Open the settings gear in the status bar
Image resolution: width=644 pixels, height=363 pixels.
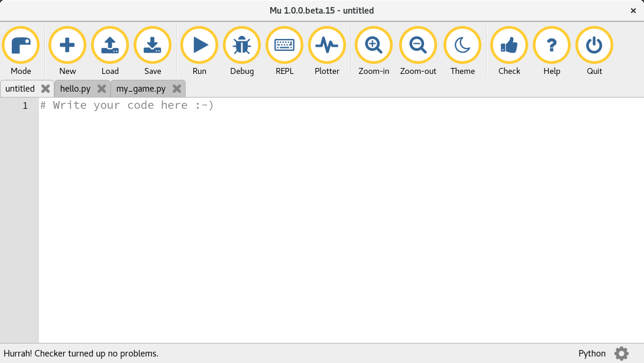(622, 353)
